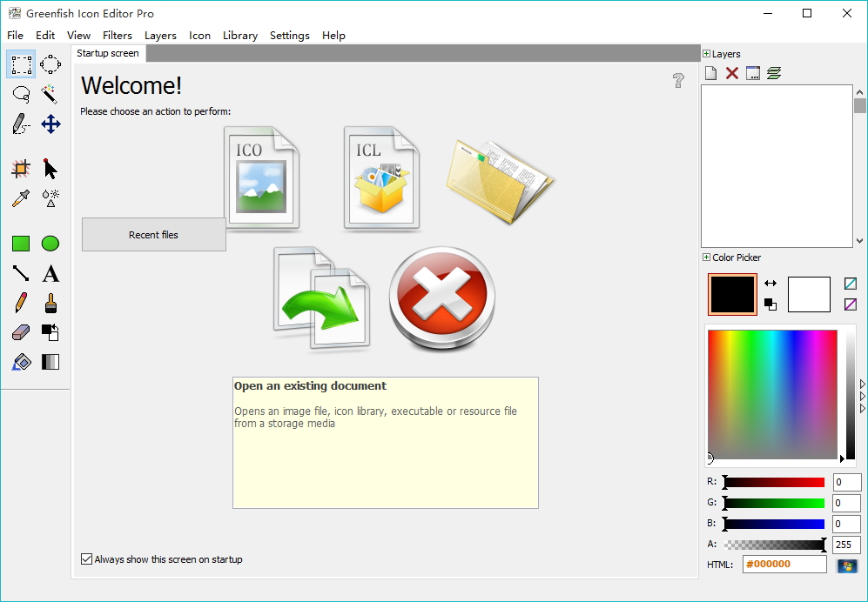
Task: Select the Recolor tool
Action: [x=50, y=332]
